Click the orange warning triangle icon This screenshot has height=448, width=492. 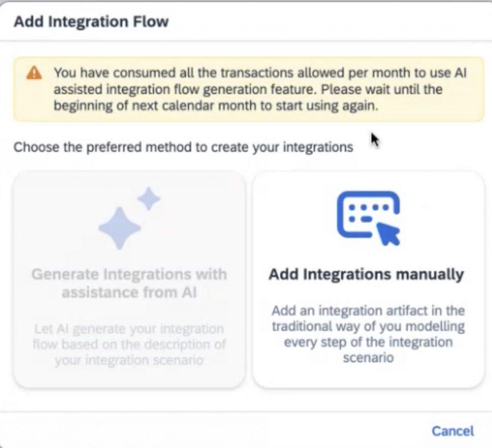point(34,73)
